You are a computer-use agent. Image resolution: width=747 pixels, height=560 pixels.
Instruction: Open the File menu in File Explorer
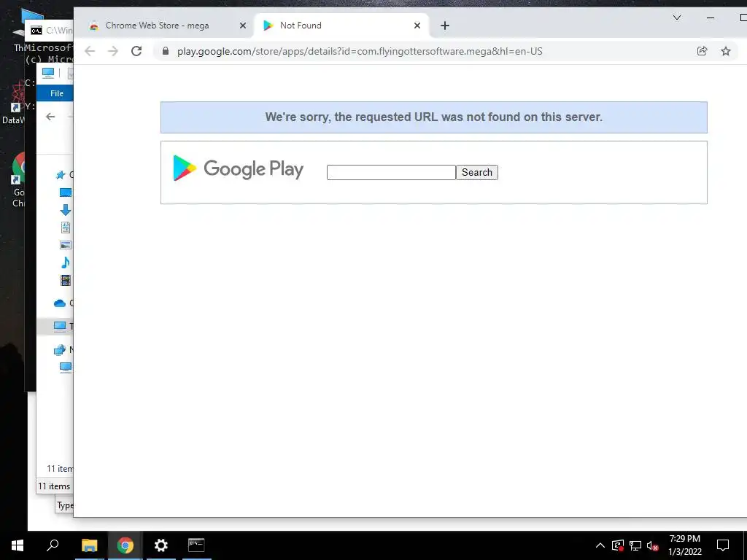coord(57,93)
